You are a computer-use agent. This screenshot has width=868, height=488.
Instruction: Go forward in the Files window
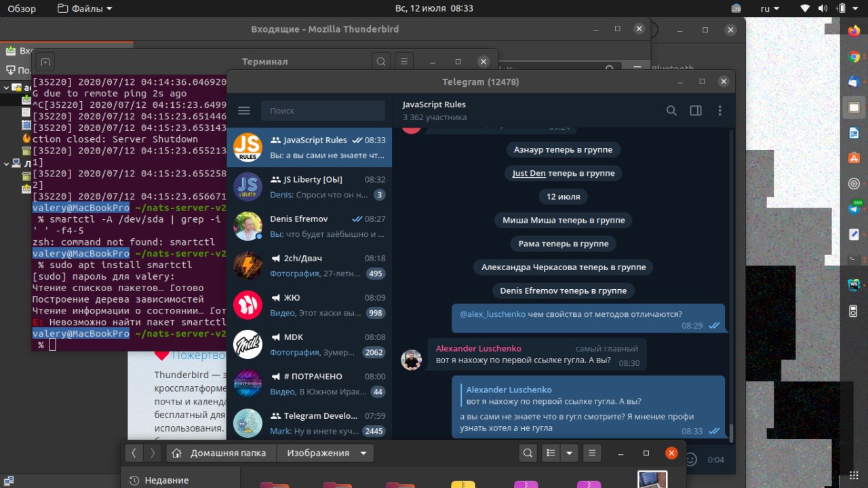[153, 453]
